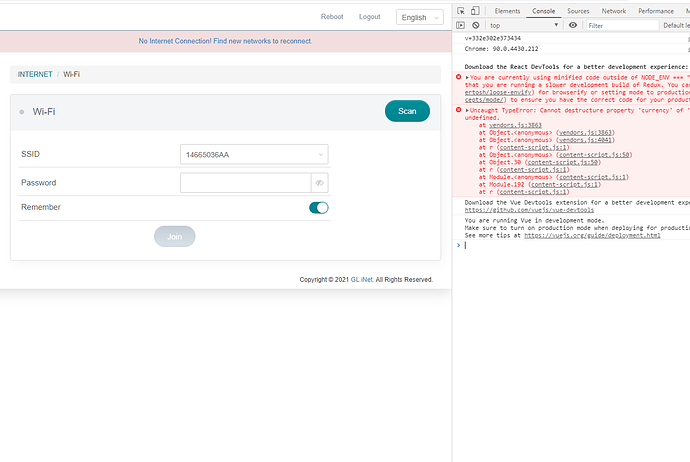Toggle the Remember switch off
Screen dimensions: 690x462
coord(318,207)
